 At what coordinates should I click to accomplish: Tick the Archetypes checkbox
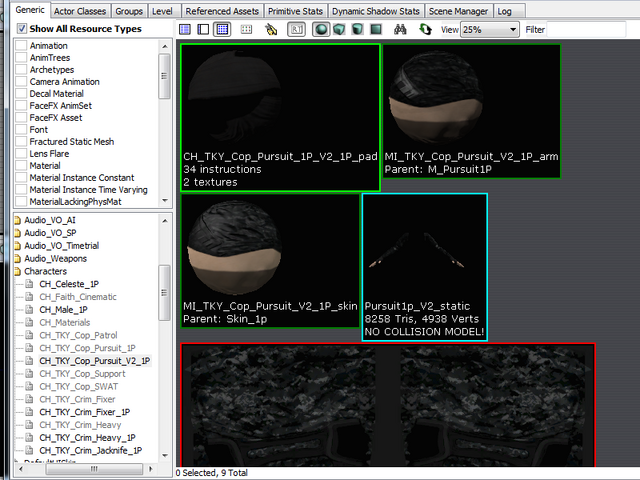(21, 70)
